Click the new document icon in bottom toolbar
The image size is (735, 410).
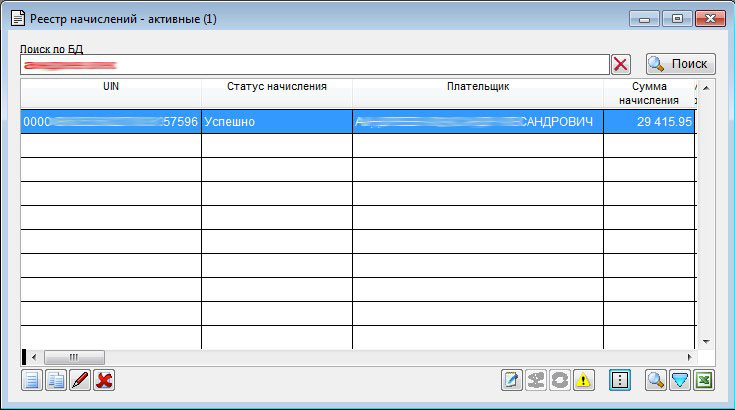point(32,380)
